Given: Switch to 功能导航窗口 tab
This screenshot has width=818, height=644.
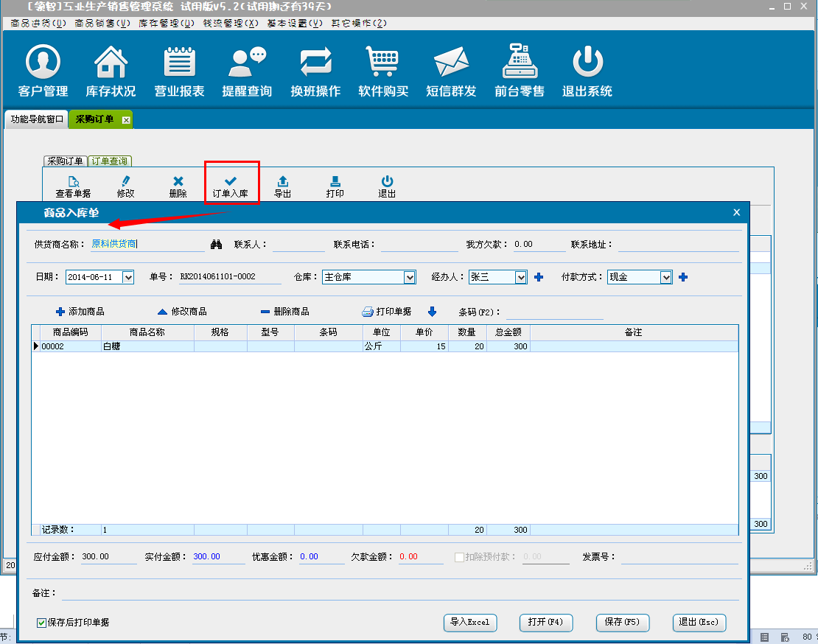Looking at the screenshot, I should (37, 119).
